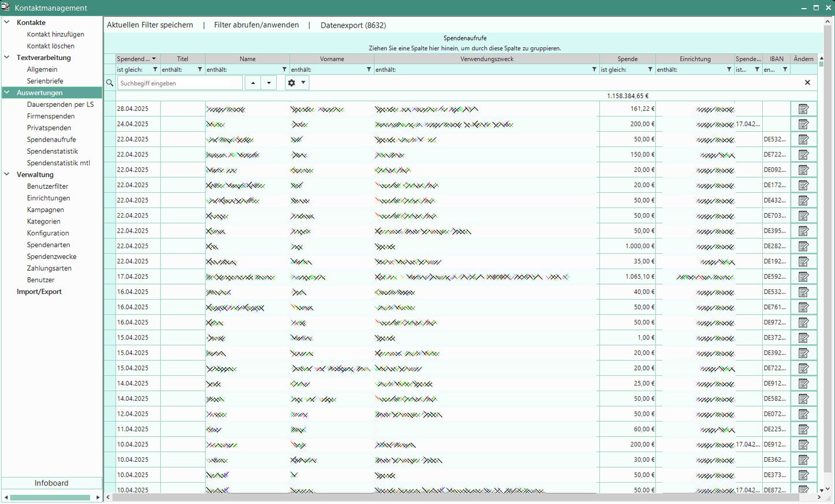Open the Spendendatum column header dropdown
This screenshot has height=504, width=835.
(154, 59)
